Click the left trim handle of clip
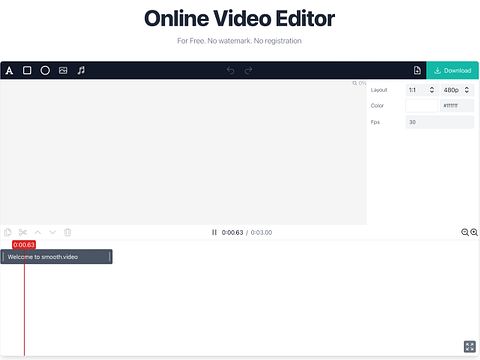Screen dimensions: 480x360 3,257
